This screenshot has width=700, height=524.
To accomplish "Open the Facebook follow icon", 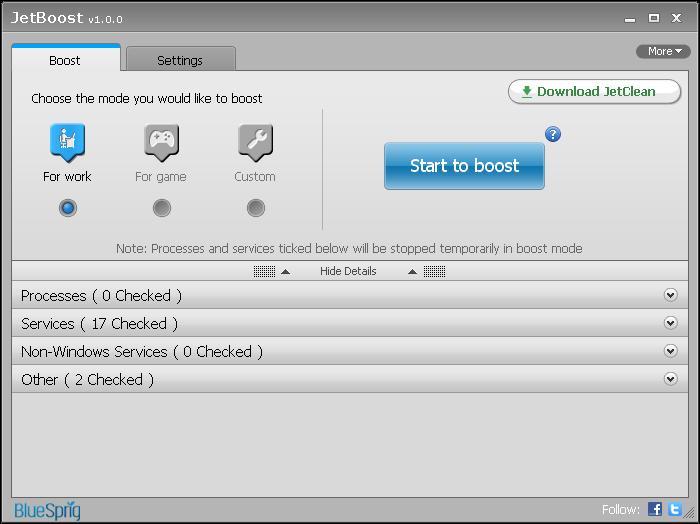I will [x=655, y=509].
